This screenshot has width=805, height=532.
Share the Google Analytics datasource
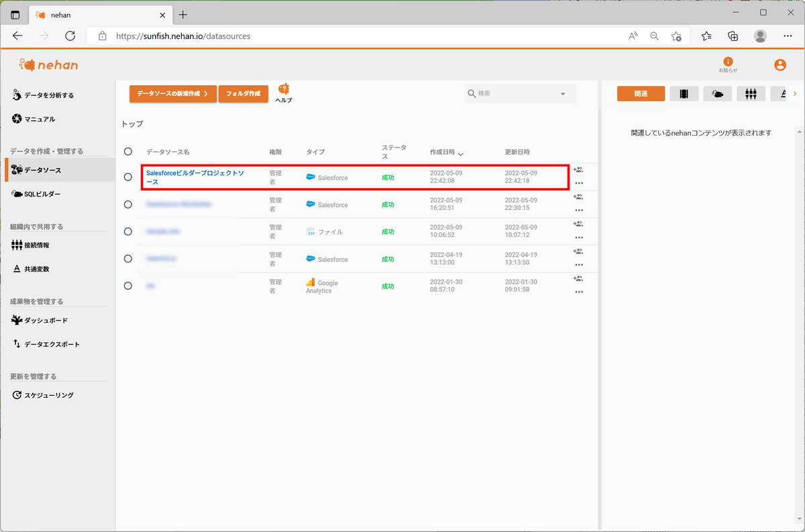578,278
